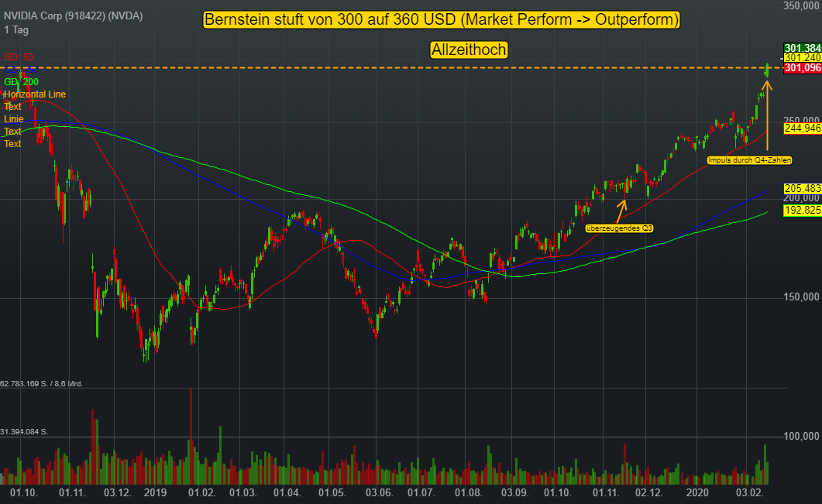Viewport: 822px width, 504px height.
Task: Click the 03.06. date axis label
Action: [x=379, y=493]
